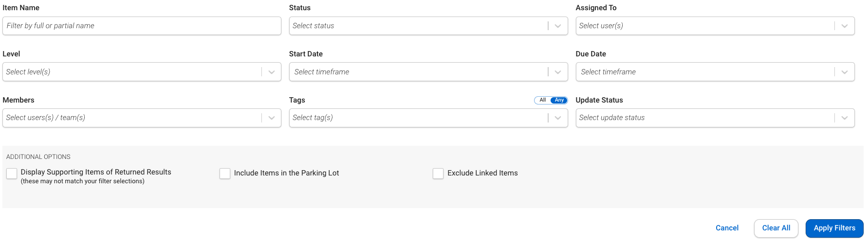Click the Update Status chevron arrow
The image size is (868, 244).
point(845,118)
